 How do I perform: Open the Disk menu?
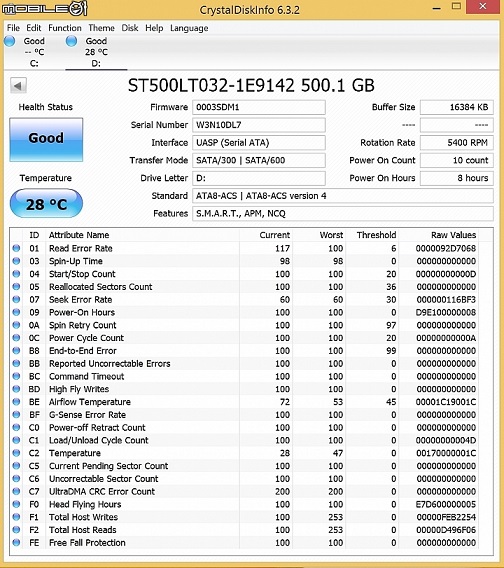[x=130, y=28]
